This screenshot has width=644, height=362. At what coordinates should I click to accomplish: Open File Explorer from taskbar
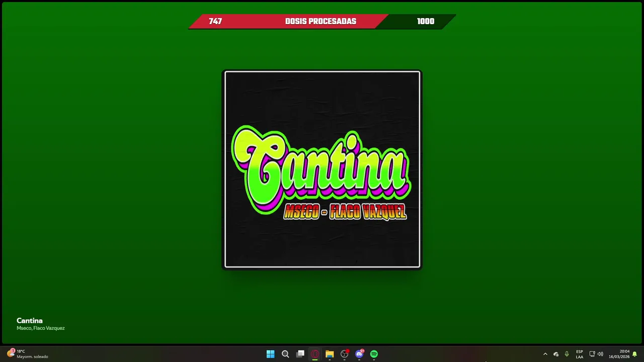pyautogui.click(x=330, y=354)
